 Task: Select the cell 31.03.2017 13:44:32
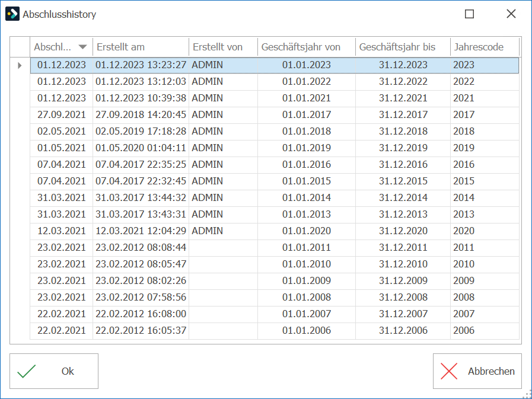141,198
